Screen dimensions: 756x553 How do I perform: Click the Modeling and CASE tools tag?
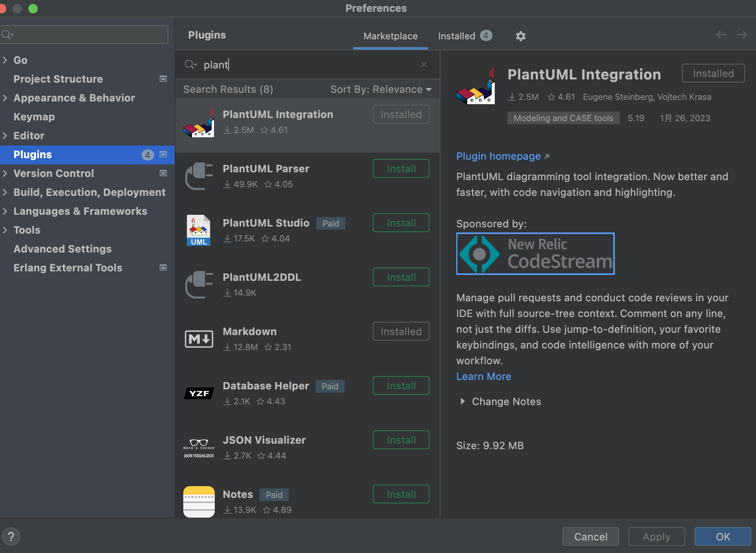563,118
